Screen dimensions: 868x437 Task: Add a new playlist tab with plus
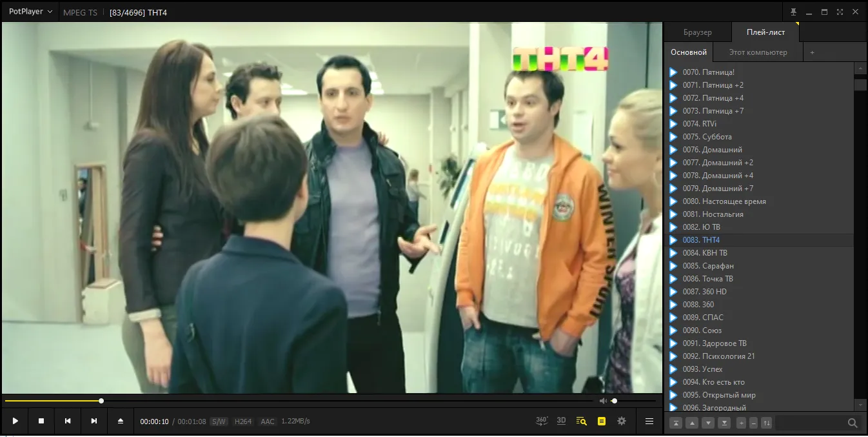813,52
